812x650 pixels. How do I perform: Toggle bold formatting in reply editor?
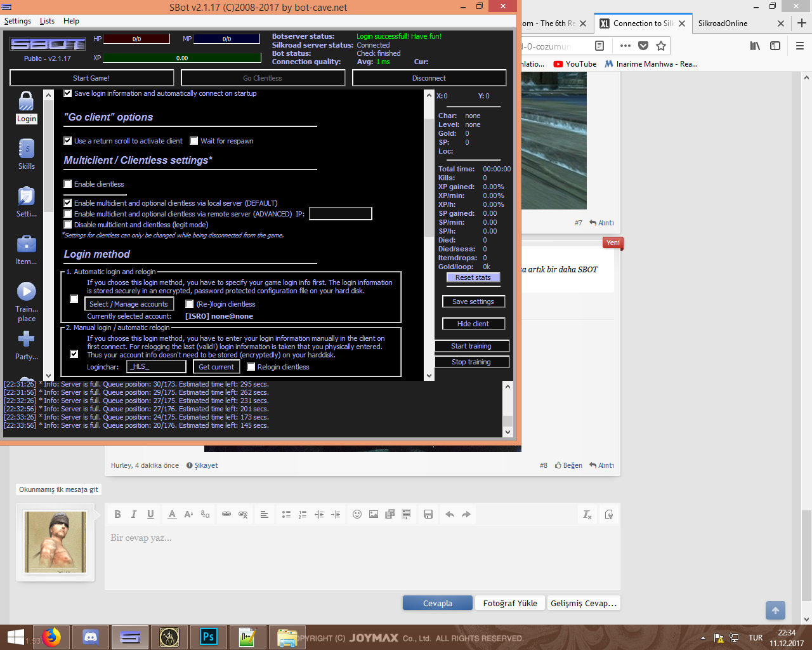point(117,514)
